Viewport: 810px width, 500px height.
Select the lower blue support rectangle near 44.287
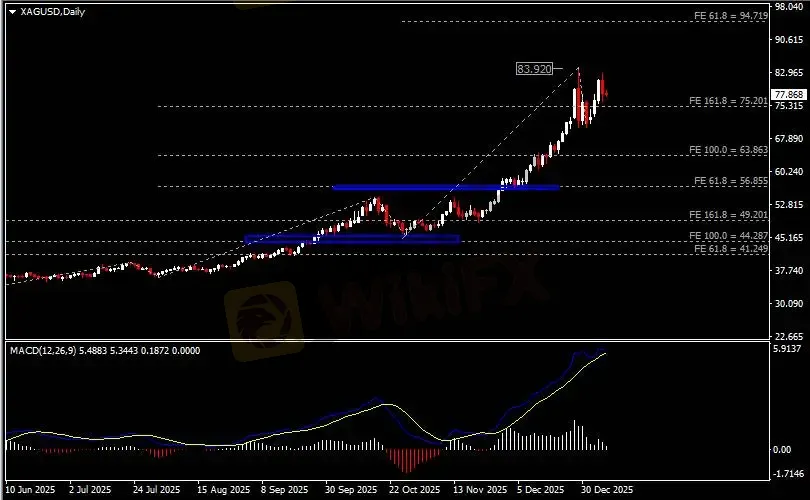[352, 239]
